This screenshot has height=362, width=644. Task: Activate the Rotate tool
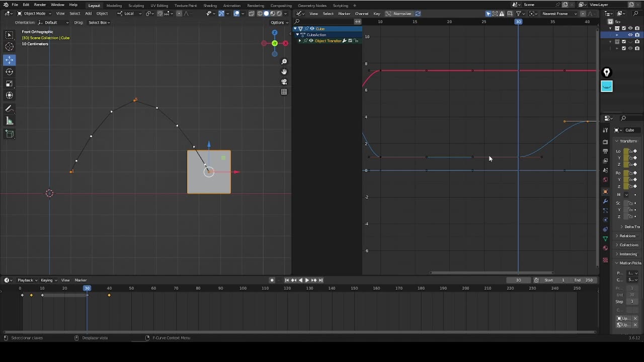point(9,72)
